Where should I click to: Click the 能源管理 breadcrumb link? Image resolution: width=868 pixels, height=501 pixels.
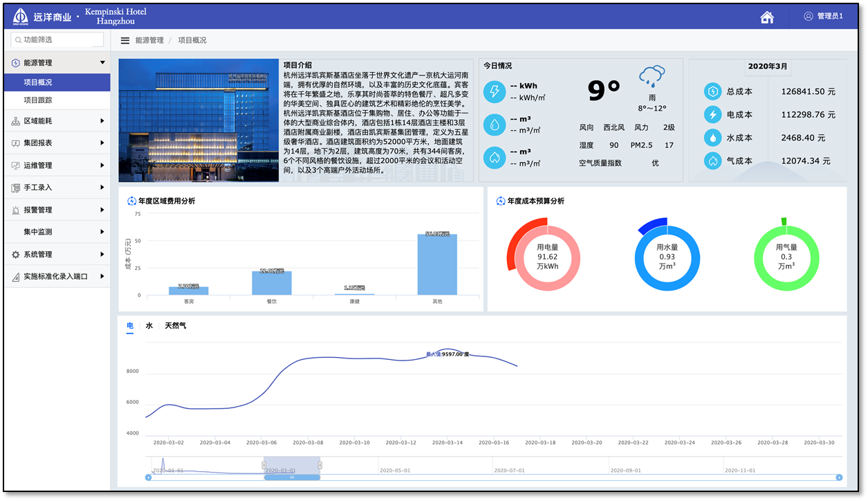[x=149, y=41]
